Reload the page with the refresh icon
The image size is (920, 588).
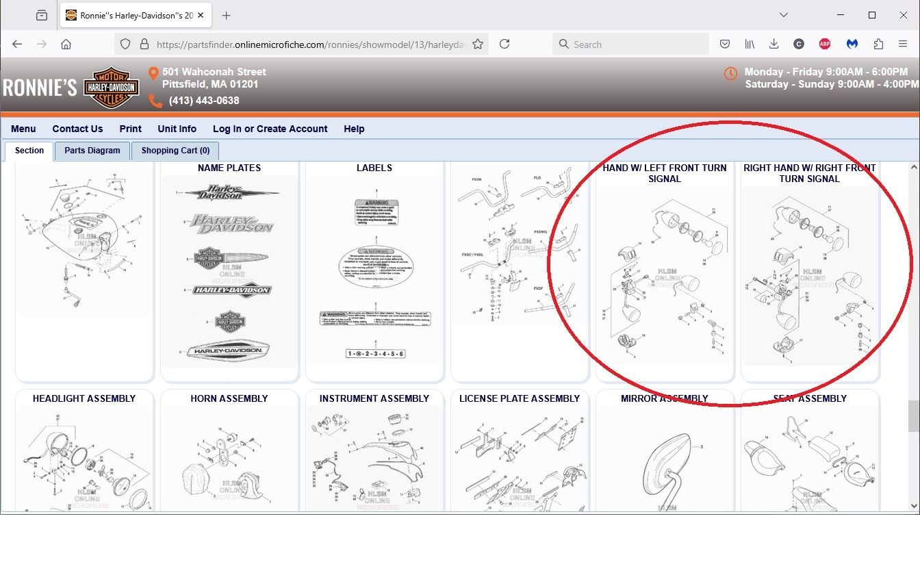tap(504, 44)
